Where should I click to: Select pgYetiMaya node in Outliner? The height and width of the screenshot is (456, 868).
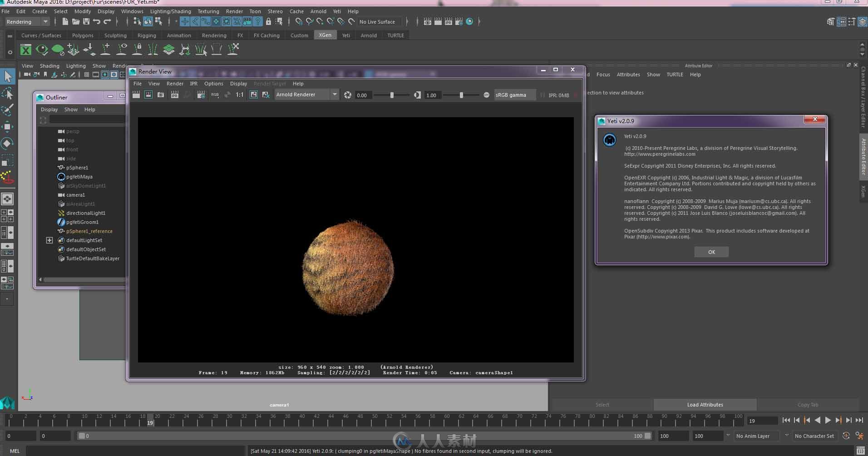tap(79, 177)
